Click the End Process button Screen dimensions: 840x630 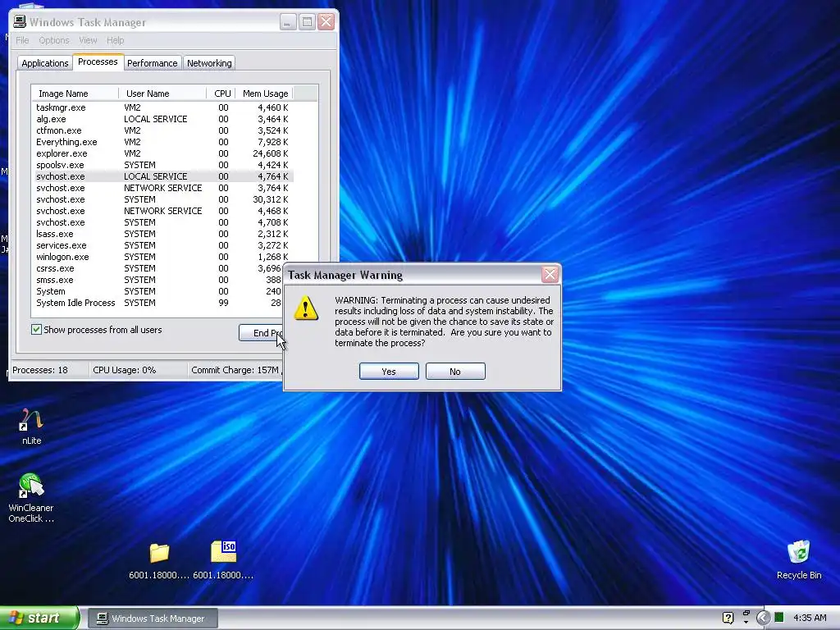[261, 333]
